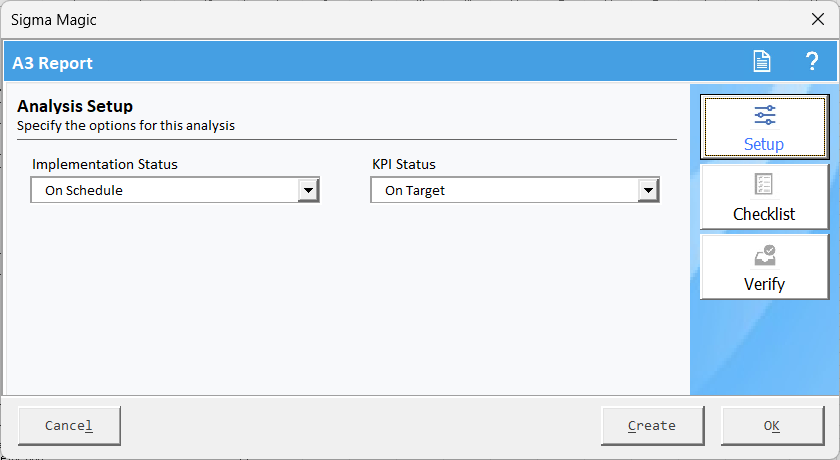Screen dimensions: 840x460
Task: Expand the Implementation Status dropdown arrow
Action: [x=309, y=190]
